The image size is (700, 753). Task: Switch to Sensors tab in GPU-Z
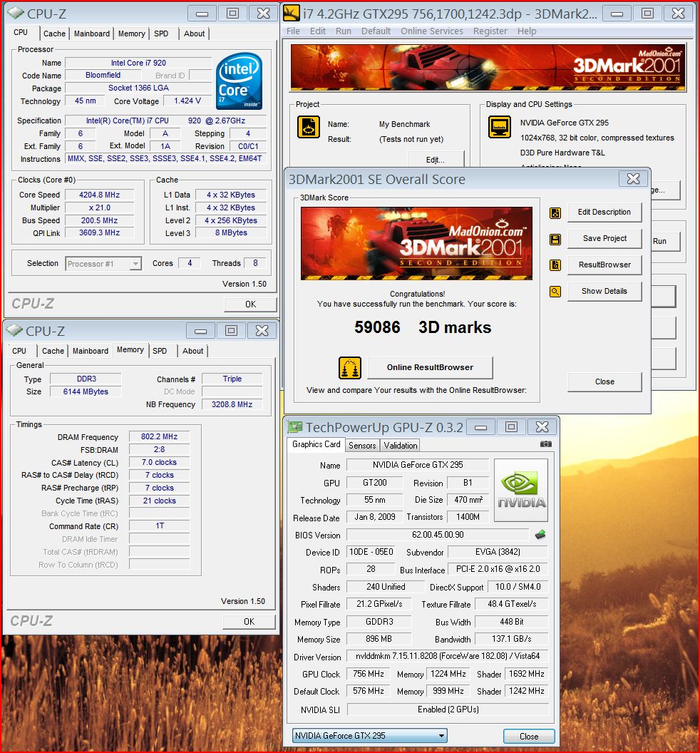[362, 445]
